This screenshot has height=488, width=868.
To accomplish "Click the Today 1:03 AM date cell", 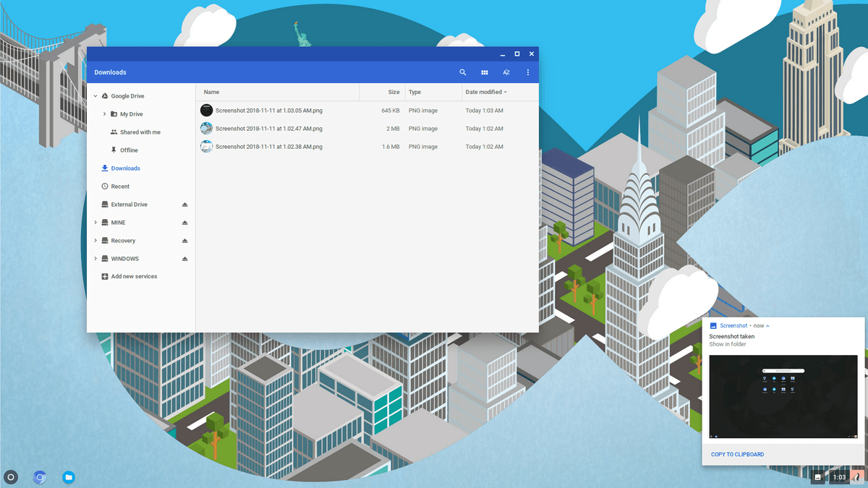I will pyautogui.click(x=485, y=111).
